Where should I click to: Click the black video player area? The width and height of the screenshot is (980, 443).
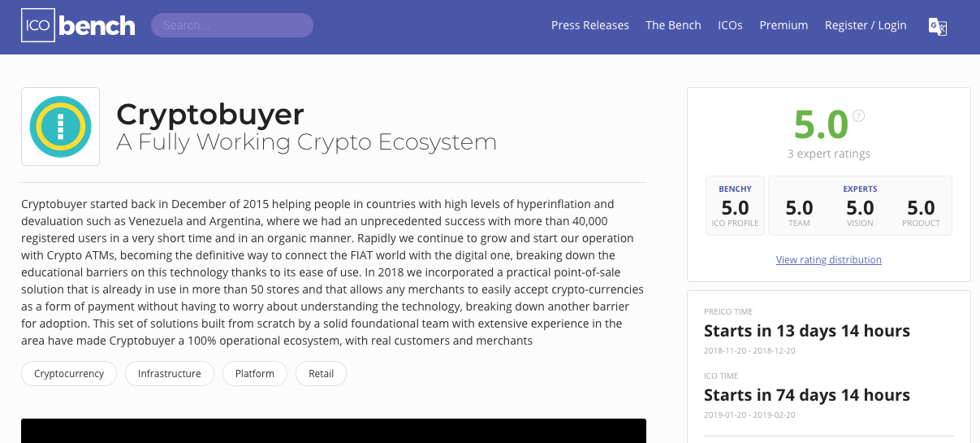click(x=334, y=431)
